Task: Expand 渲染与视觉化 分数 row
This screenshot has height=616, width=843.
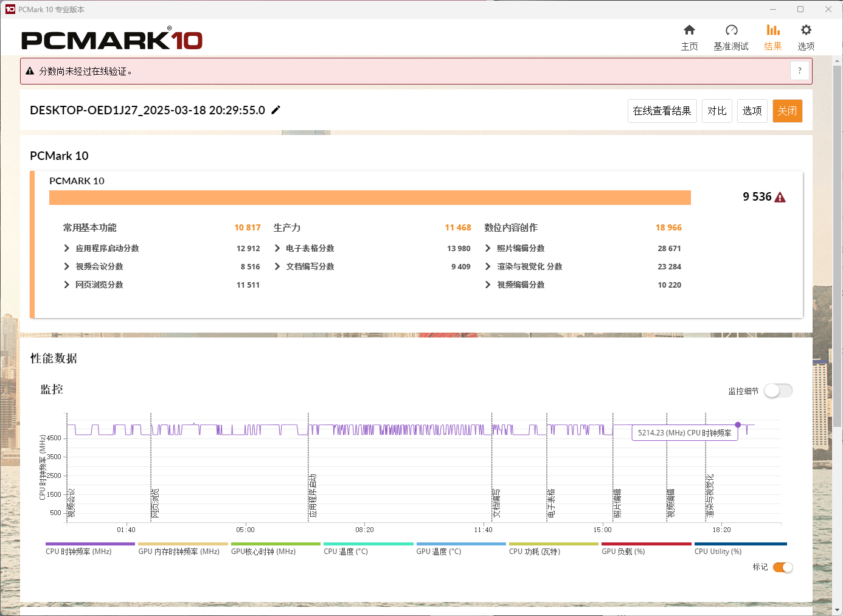Action: 488,266
